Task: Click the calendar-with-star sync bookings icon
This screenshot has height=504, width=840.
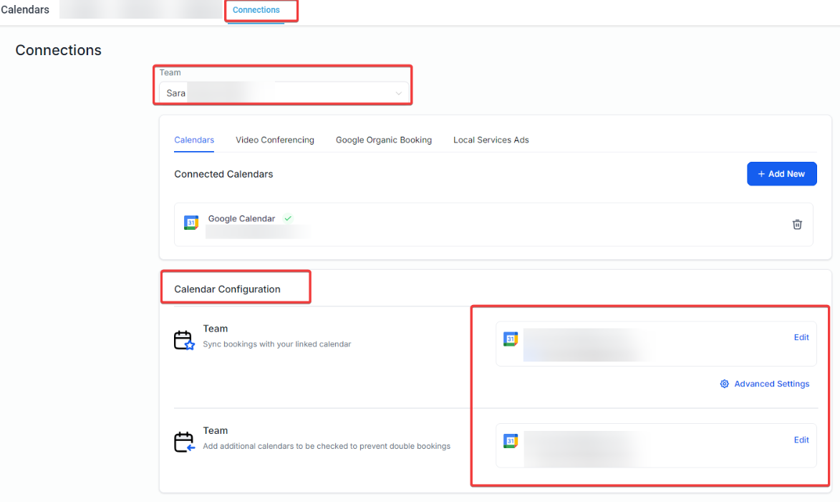Action: click(x=184, y=340)
